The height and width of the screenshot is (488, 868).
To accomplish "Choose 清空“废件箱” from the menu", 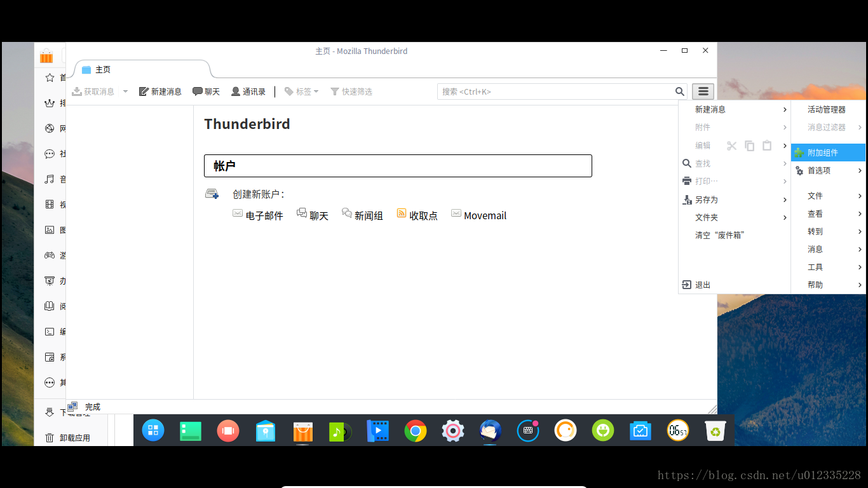I will pyautogui.click(x=735, y=235).
